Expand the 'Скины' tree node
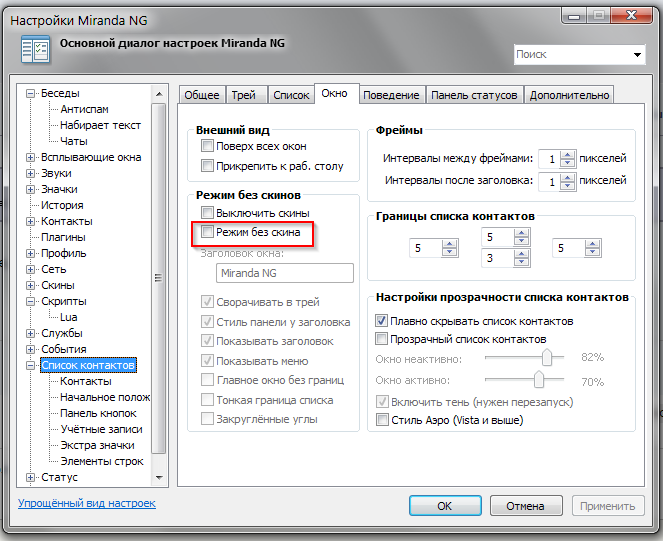The image size is (663, 541). [x=30, y=285]
